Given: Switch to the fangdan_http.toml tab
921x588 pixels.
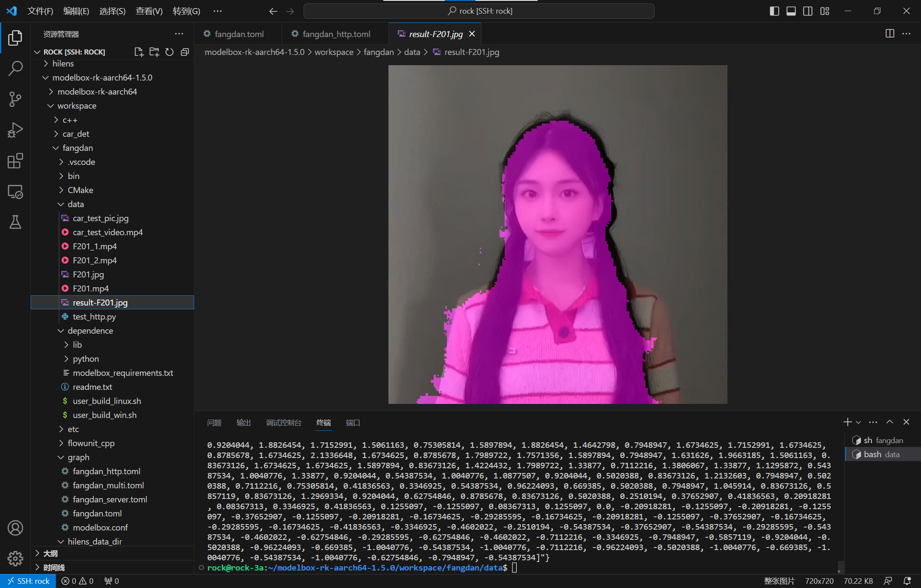Looking at the screenshot, I should tap(336, 34).
